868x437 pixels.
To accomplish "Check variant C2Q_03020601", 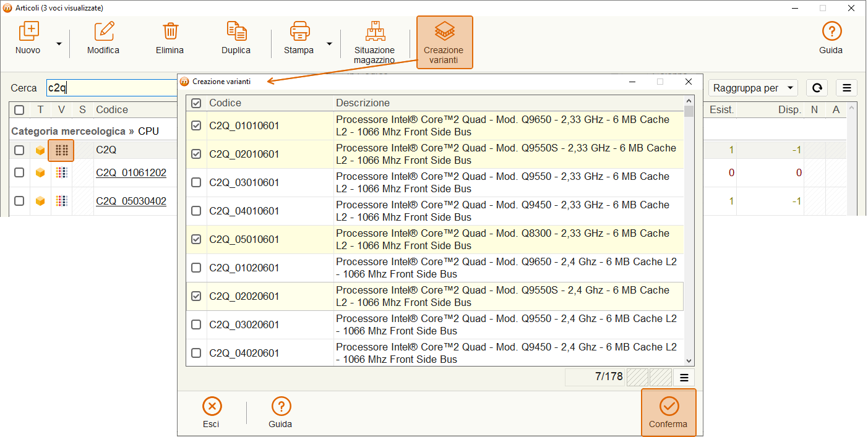I will click(x=196, y=325).
